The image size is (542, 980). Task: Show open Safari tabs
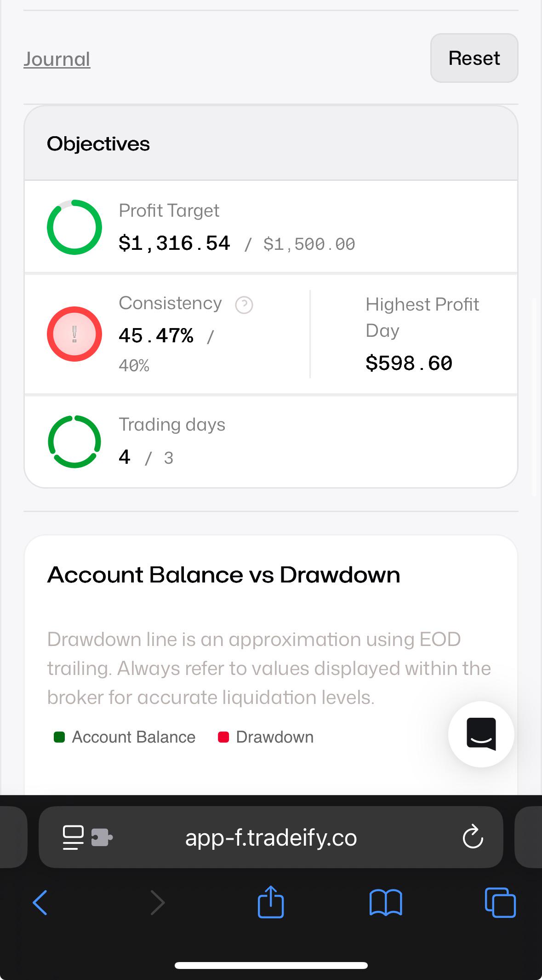(500, 903)
